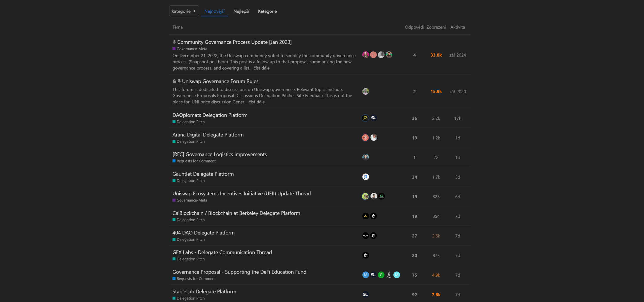The height and width of the screenshot is (302, 644).
Task: Click the fourth poster avatar on Community Governance topic
Action: (x=389, y=55)
